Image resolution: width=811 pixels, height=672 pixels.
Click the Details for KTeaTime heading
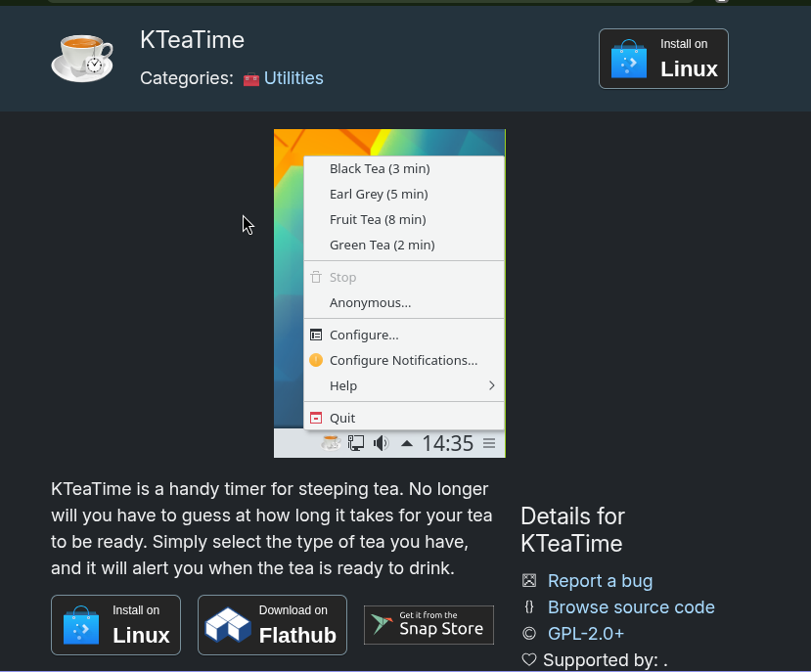(573, 530)
